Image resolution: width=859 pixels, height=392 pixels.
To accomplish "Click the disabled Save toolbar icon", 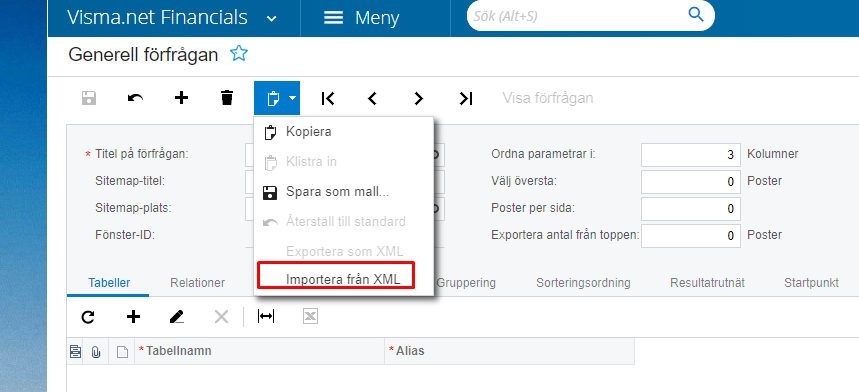I will click(89, 98).
